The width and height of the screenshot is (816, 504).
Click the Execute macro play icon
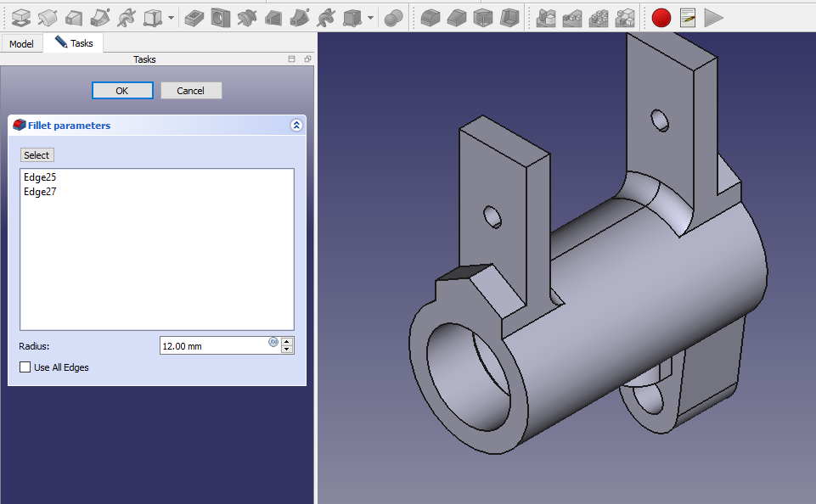click(713, 17)
